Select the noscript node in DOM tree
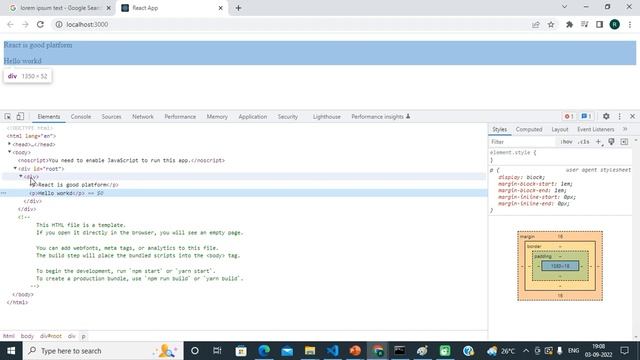The image size is (640, 360). (x=121, y=160)
